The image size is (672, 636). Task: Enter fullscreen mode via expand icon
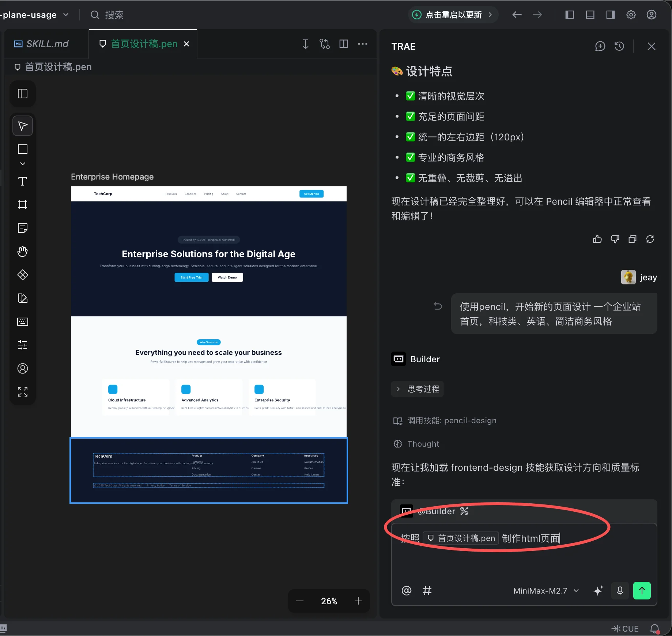(23, 392)
